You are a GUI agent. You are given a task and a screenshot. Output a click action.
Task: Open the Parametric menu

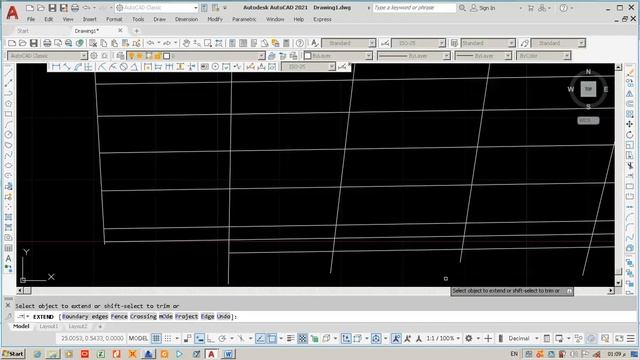pyautogui.click(x=244, y=19)
